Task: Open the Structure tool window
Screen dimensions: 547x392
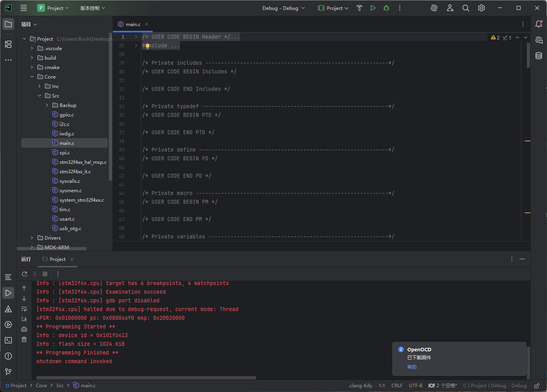Action: pos(8,44)
